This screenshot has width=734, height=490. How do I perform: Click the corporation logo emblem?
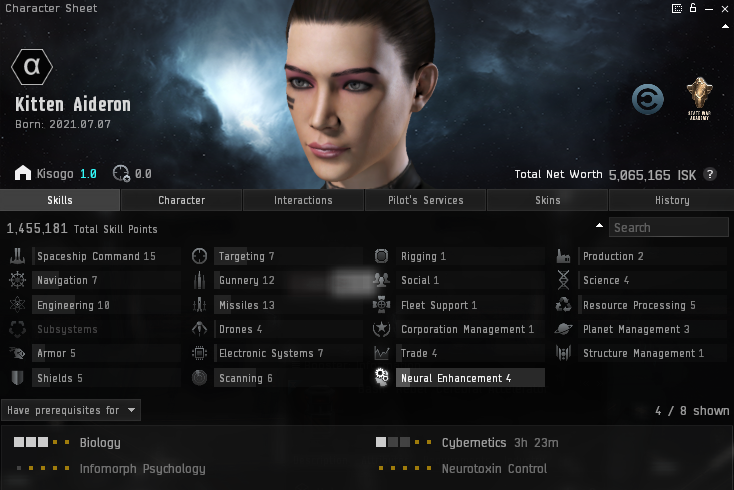(647, 99)
